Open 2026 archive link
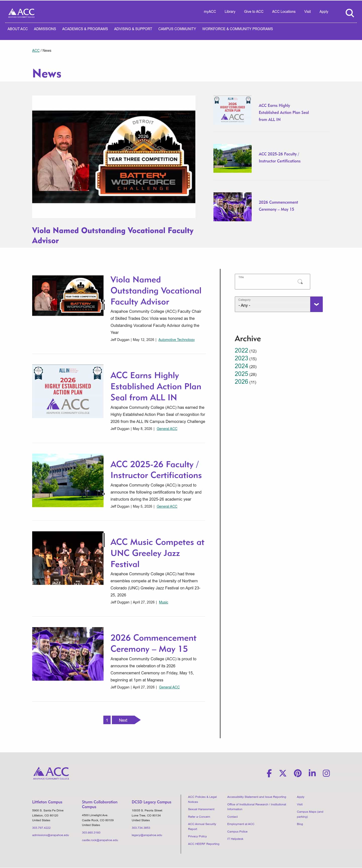362x868 pixels. (241, 381)
